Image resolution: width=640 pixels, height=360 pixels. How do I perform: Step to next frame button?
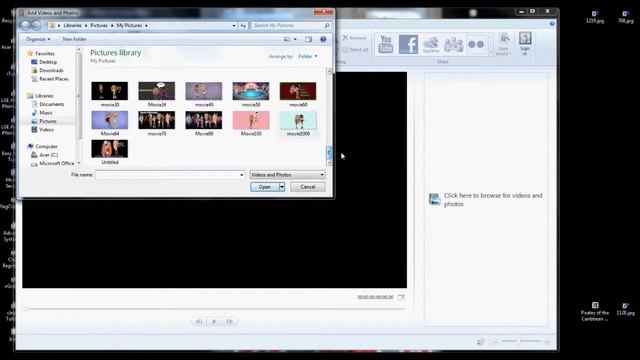229,321
